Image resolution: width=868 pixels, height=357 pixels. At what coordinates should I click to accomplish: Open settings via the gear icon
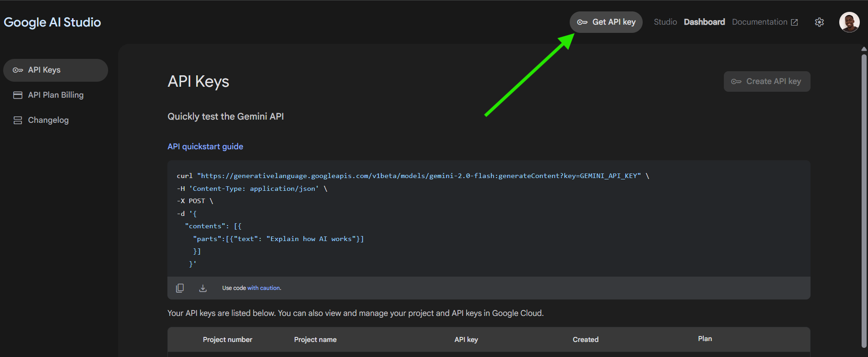pos(819,22)
